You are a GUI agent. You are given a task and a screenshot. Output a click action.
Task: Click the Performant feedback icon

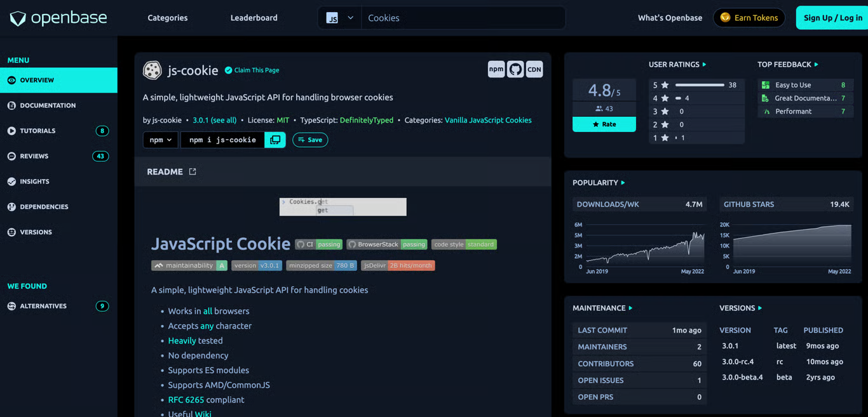[x=766, y=112]
